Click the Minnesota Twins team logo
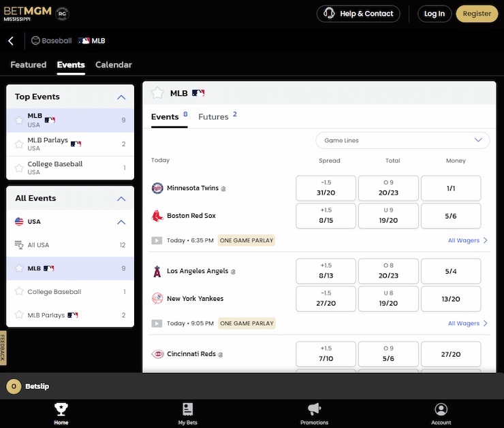 157,188
